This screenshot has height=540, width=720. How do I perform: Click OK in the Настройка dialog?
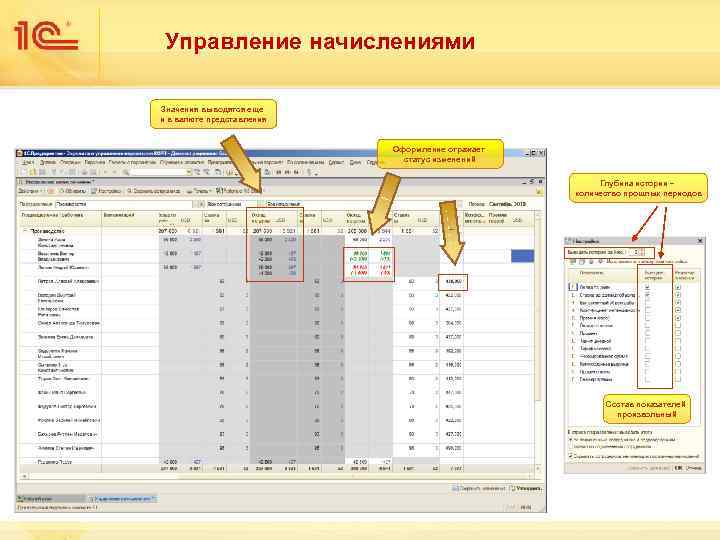pyautogui.click(x=678, y=468)
